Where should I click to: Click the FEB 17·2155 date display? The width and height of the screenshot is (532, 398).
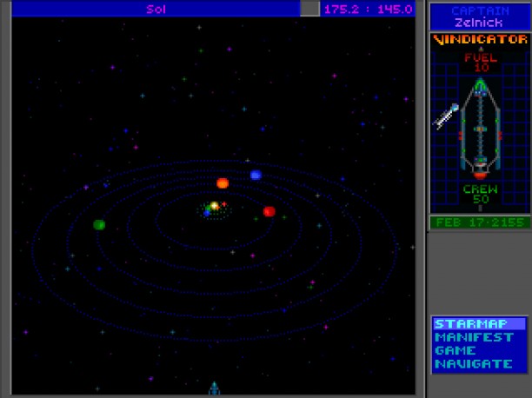(x=480, y=222)
